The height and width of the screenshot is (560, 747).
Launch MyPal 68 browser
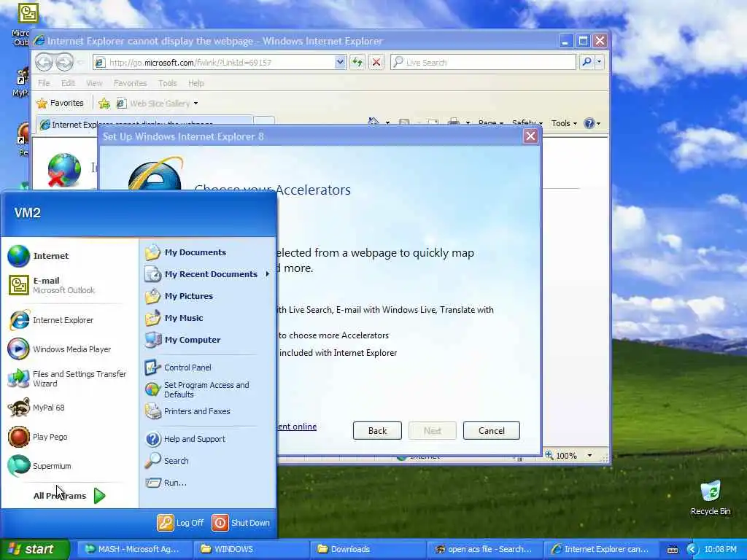[x=36, y=408]
